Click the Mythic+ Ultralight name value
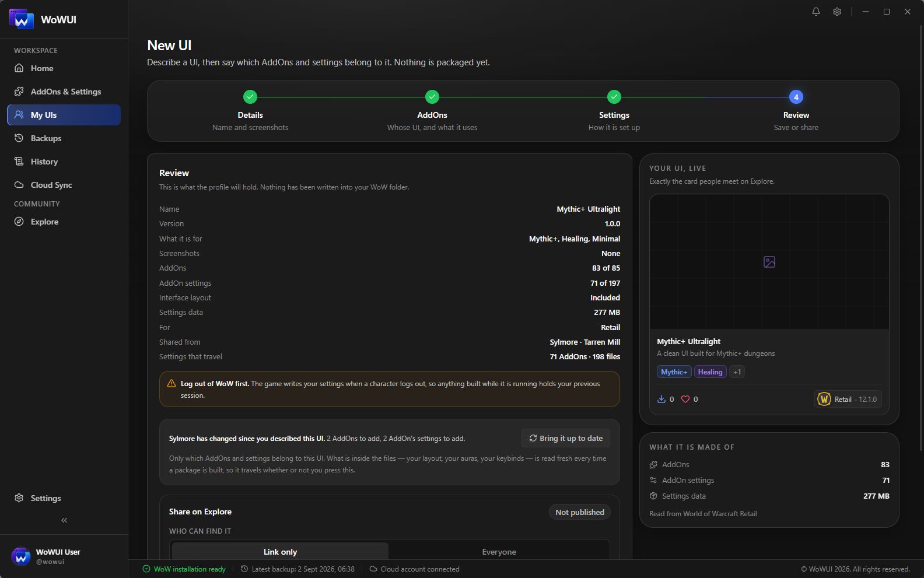Image resolution: width=924 pixels, height=578 pixels. coord(588,209)
